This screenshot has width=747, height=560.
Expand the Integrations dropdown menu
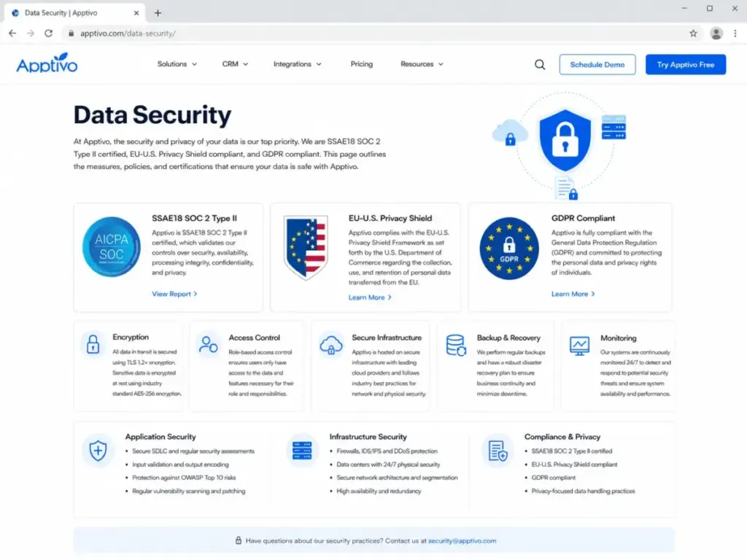tap(298, 64)
